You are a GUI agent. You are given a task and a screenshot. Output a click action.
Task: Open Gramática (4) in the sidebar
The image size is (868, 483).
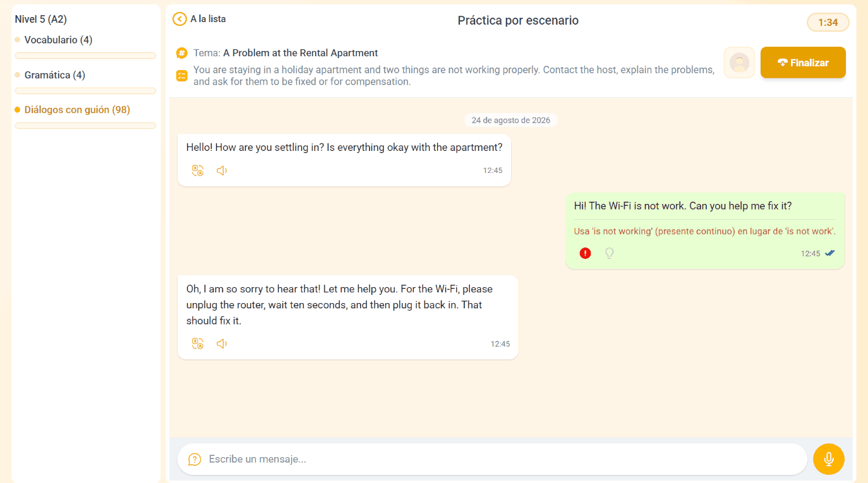[x=55, y=75]
